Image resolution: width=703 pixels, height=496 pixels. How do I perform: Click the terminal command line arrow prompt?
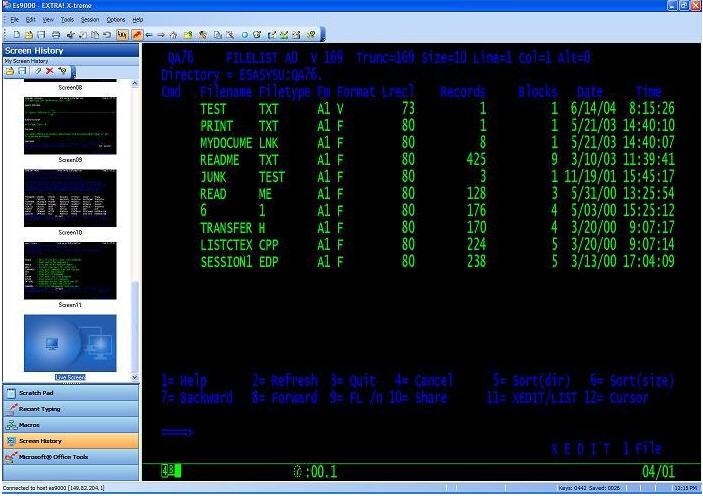pos(177,432)
